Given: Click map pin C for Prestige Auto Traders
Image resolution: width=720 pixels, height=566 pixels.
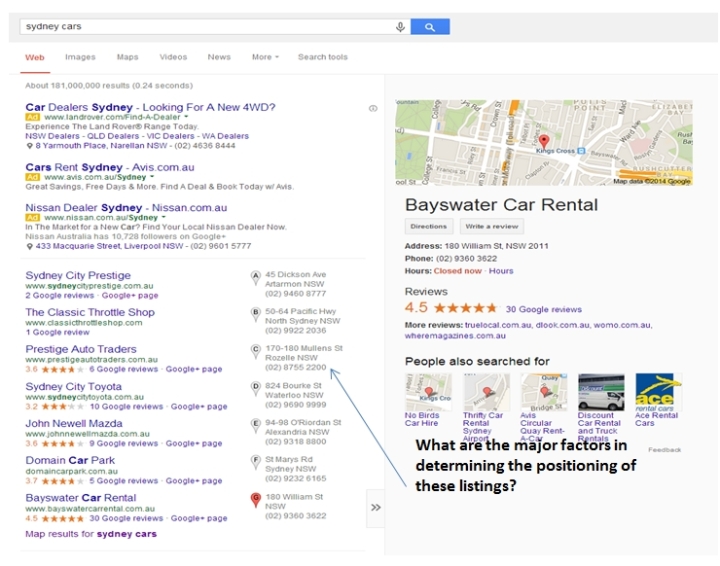Looking at the screenshot, I should click(x=255, y=352).
